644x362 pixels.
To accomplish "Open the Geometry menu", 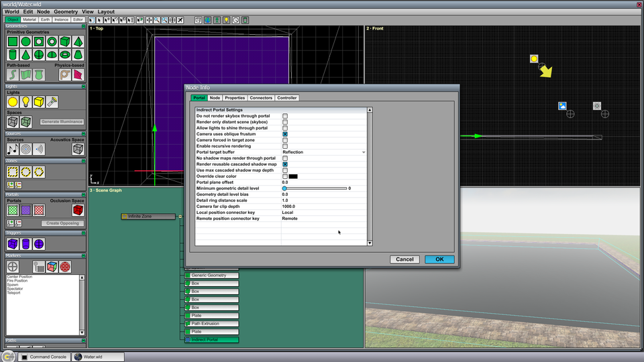I will point(66,11).
